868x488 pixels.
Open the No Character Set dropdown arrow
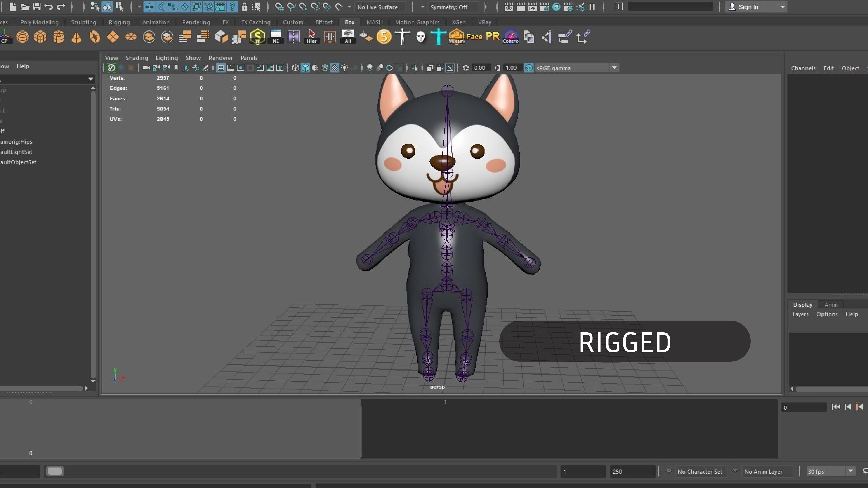[669, 471]
